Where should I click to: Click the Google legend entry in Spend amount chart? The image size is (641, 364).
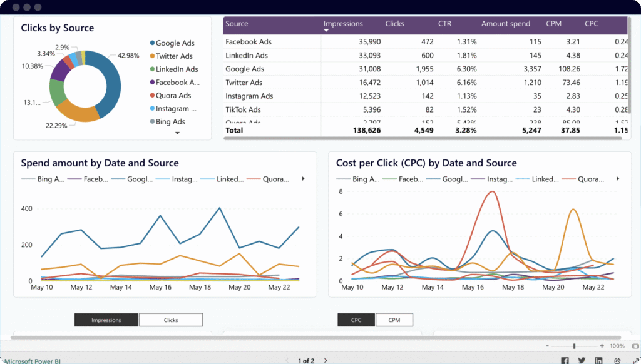tap(131, 179)
